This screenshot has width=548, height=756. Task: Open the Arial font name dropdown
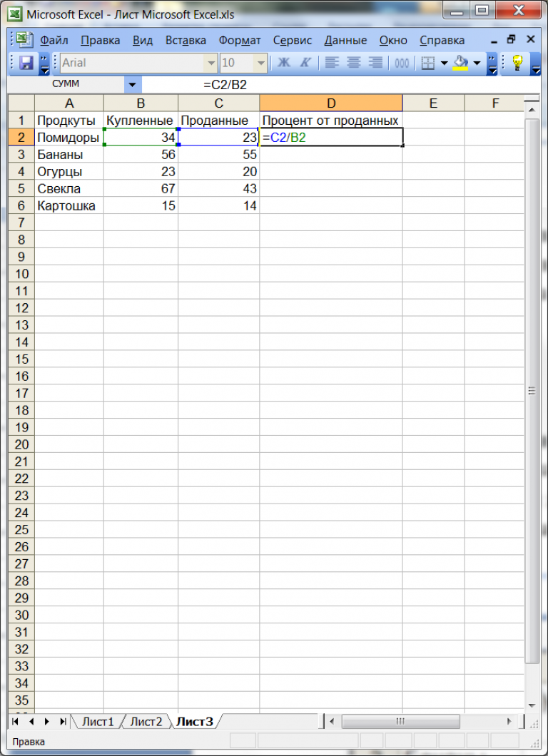[211, 63]
